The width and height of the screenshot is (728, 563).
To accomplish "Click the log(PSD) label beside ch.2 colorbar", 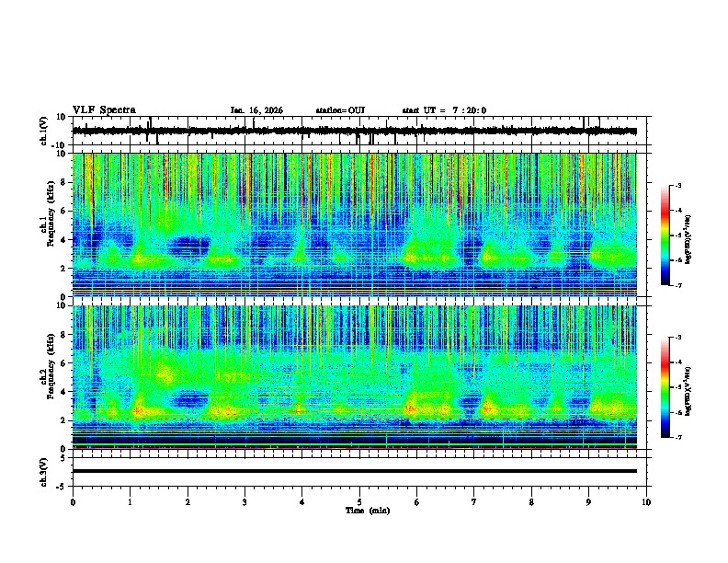I will point(688,391).
